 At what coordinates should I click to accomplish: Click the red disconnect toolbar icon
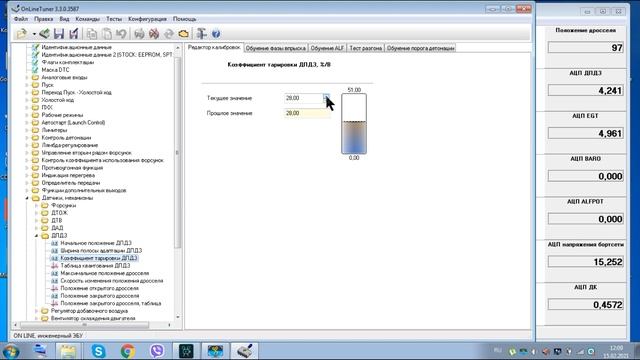click(154, 34)
